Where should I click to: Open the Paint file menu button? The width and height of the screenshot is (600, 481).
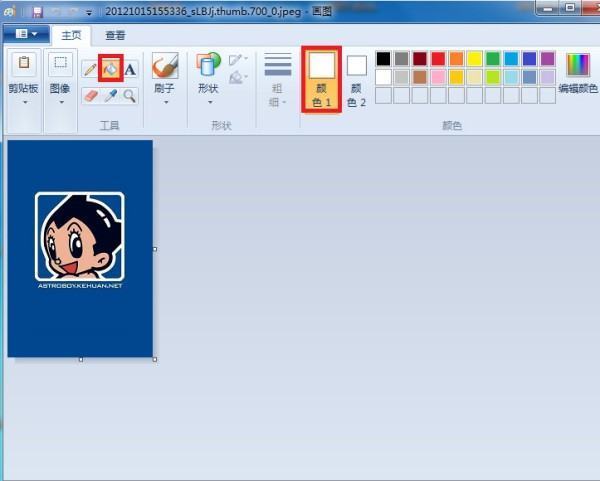[x=26, y=34]
